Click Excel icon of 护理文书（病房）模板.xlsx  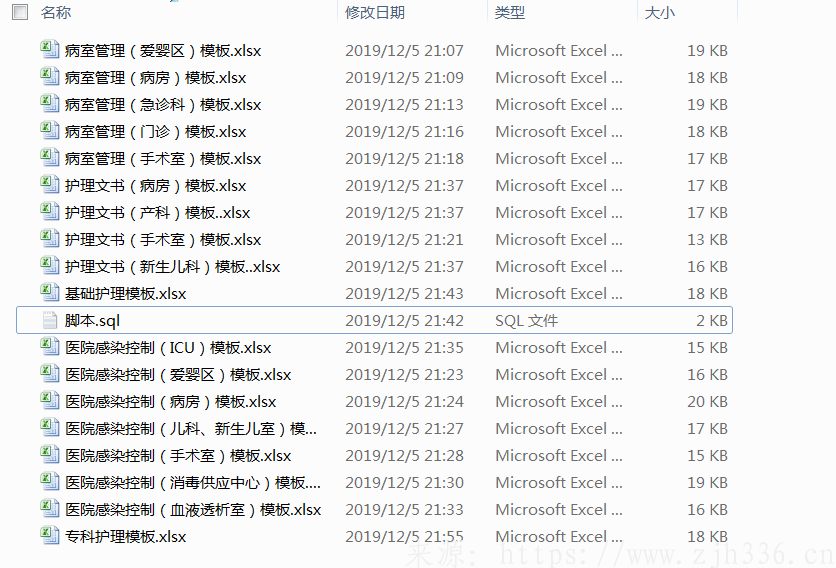(x=50, y=185)
